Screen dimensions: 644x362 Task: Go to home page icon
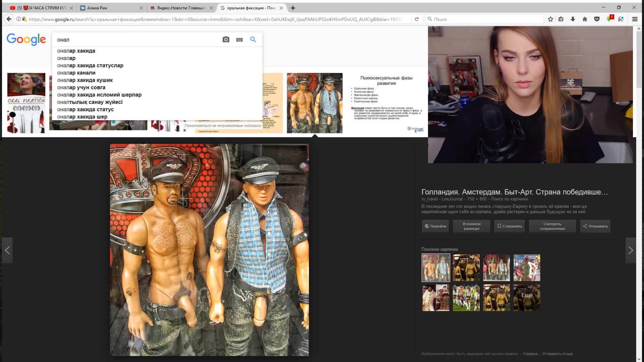pyautogui.click(x=585, y=19)
